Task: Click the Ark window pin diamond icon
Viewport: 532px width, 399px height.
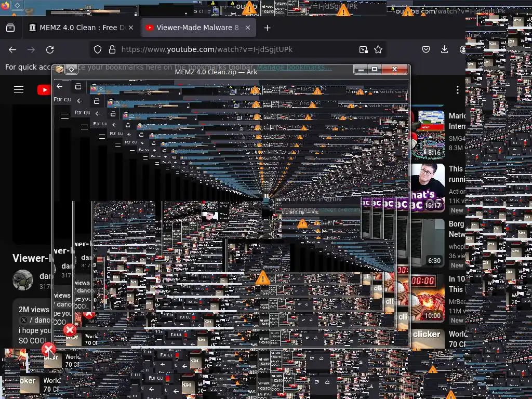Action: click(x=71, y=70)
